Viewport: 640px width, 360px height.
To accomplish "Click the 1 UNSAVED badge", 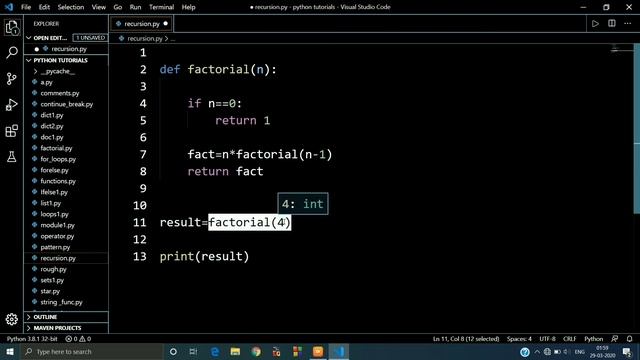I will pyautogui.click(x=90, y=38).
